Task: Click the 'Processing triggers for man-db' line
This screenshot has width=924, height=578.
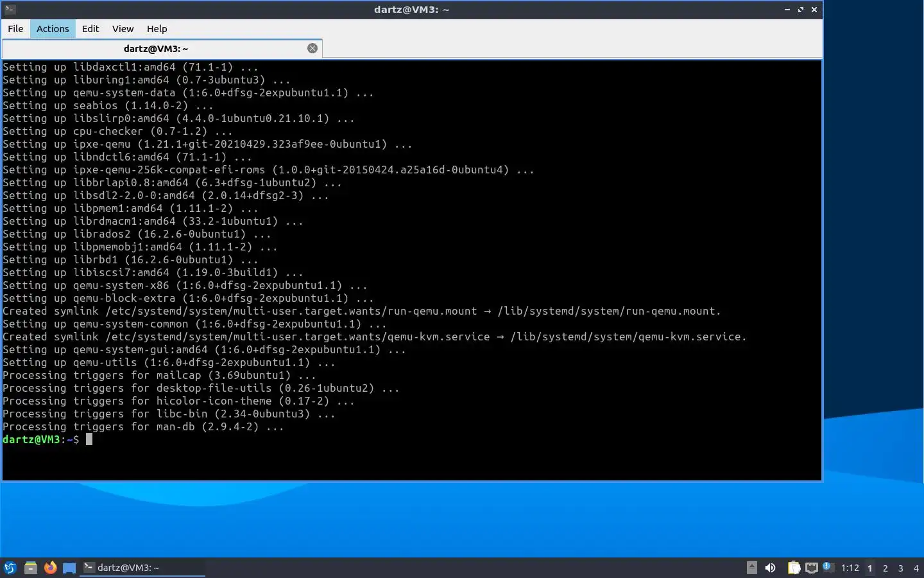Action: [144, 426]
